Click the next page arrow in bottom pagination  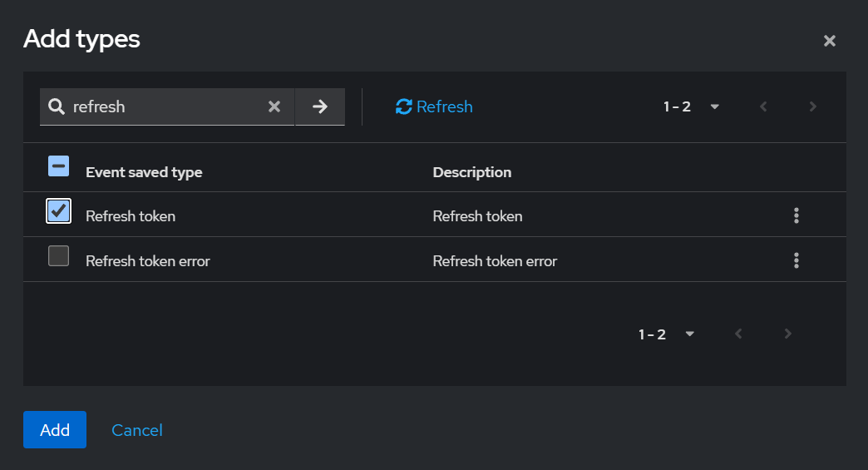click(x=788, y=334)
